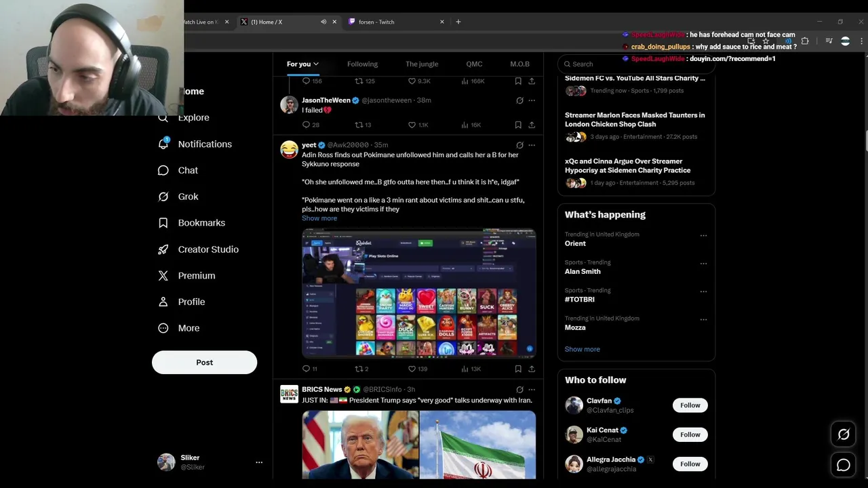This screenshot has height=488, width=868.
Task: Open the slots screenshot in yeet's post
Action: [x=419, y=293]
